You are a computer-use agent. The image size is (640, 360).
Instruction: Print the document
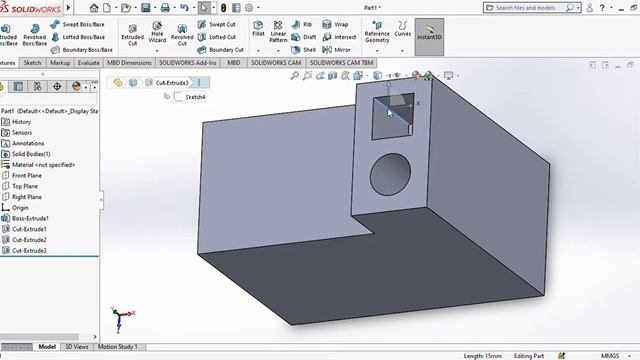(165, 8)
